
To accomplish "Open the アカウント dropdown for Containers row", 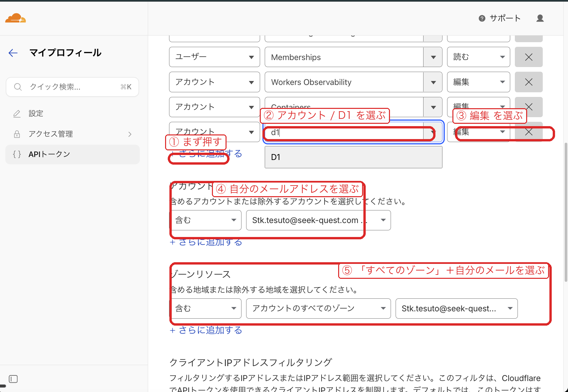I will [x=214, y=107].
